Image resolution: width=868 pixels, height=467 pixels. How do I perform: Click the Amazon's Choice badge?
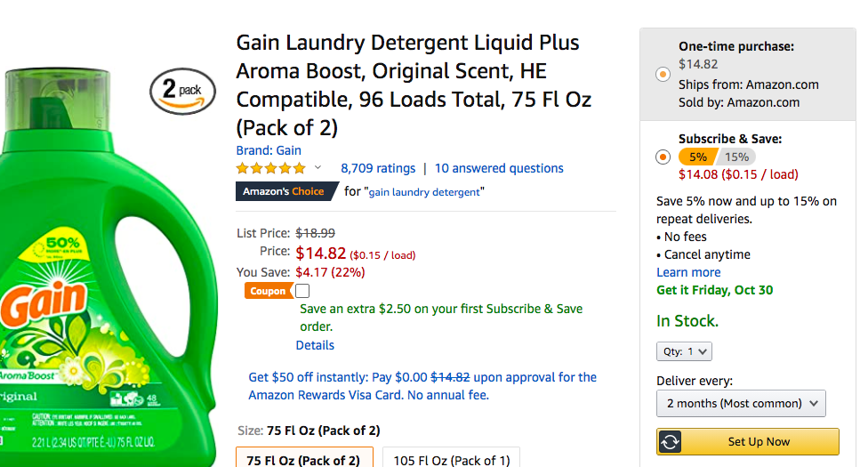pyautogui.click(x=286, y=191)
